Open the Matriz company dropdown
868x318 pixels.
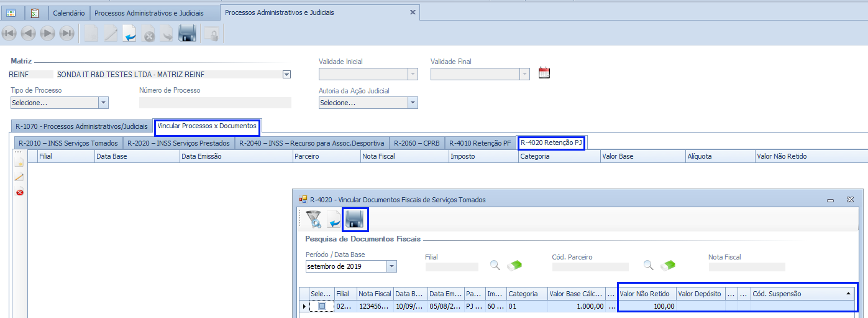[286, 75]
